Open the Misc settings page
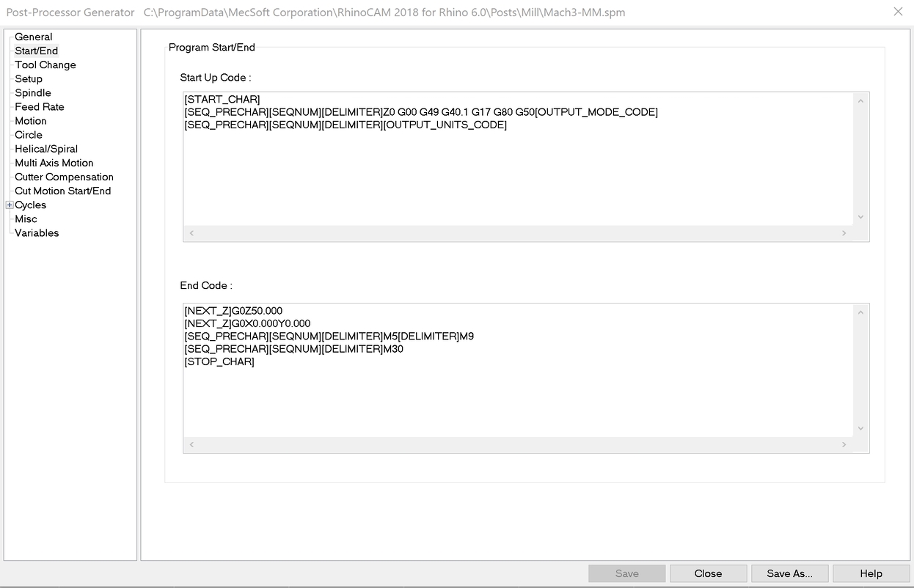The width and height of the screenshot is (914, 588). pos(25,218)
